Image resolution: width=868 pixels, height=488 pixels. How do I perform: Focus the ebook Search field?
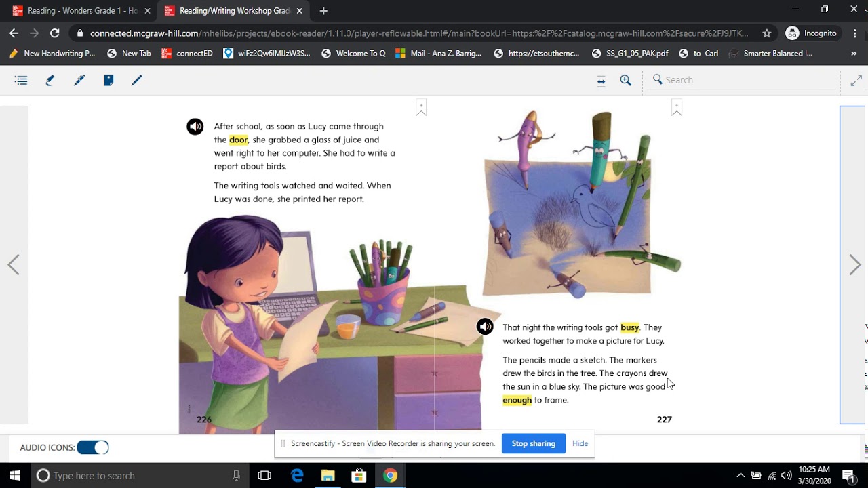[743, 80]
